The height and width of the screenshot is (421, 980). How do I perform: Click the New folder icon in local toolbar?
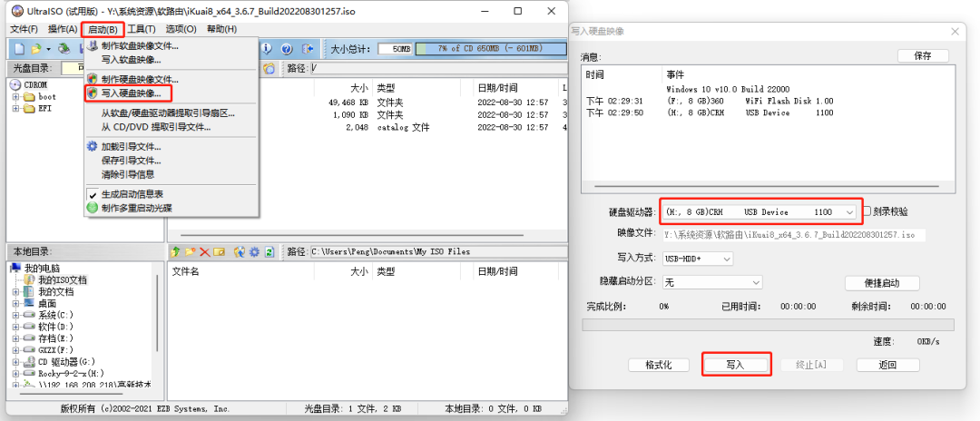click(190, 251)
